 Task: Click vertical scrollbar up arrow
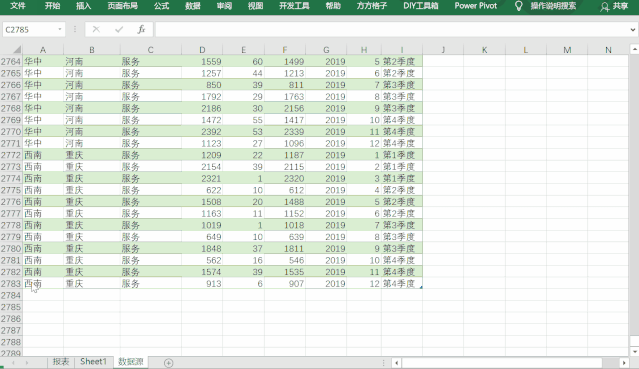(x=634, y=49)
